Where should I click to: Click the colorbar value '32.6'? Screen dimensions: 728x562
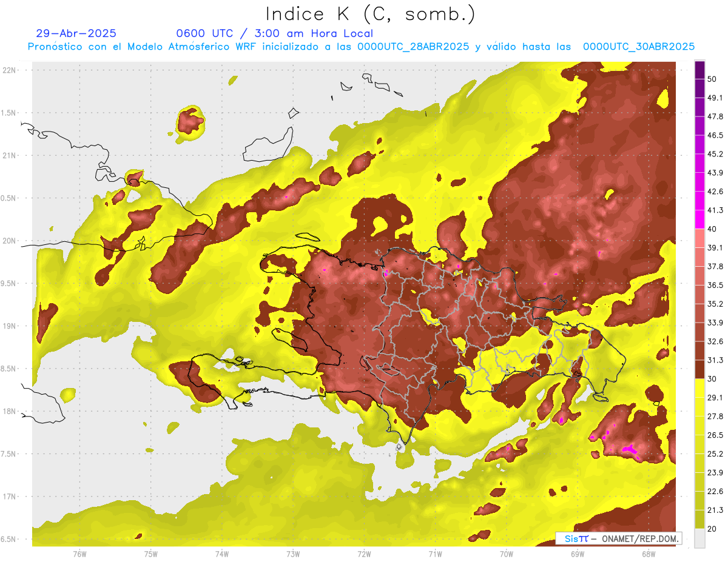pos(715,341)
